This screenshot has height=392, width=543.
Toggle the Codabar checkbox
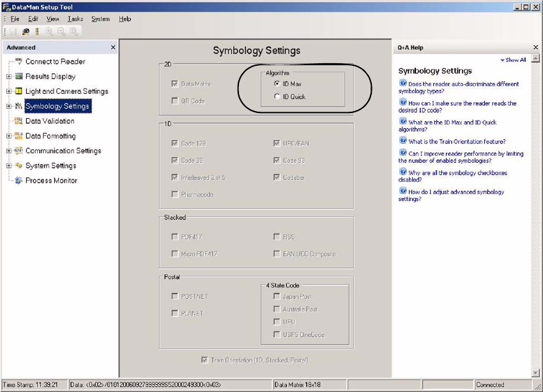point(277,177)
